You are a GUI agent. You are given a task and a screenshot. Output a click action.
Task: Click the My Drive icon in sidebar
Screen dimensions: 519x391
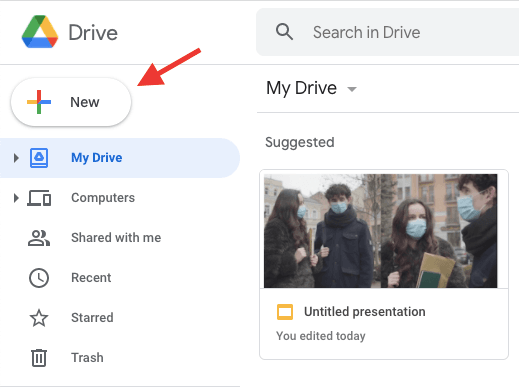(39, 158)
